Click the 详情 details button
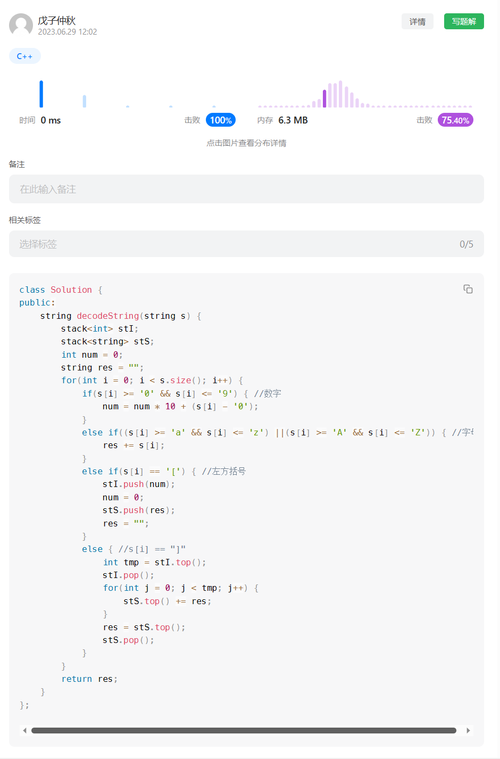Screen dimensions: 500x759 (417, 21)
